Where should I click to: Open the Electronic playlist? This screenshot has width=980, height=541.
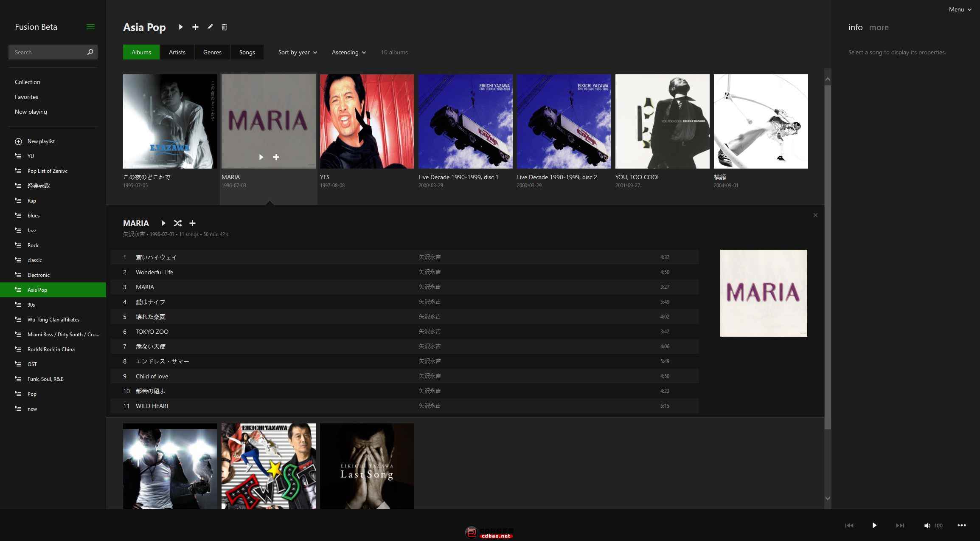[x=53, y=275]
